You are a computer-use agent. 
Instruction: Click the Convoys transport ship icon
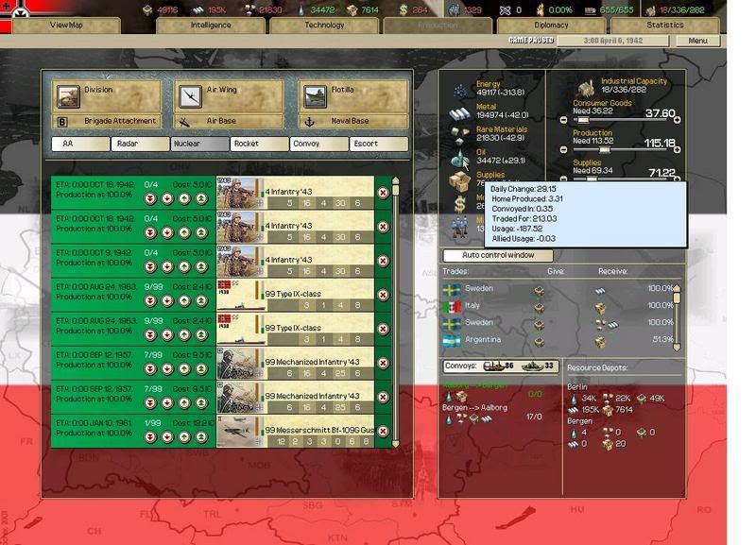pyautogui.click(x=492, y=365)
